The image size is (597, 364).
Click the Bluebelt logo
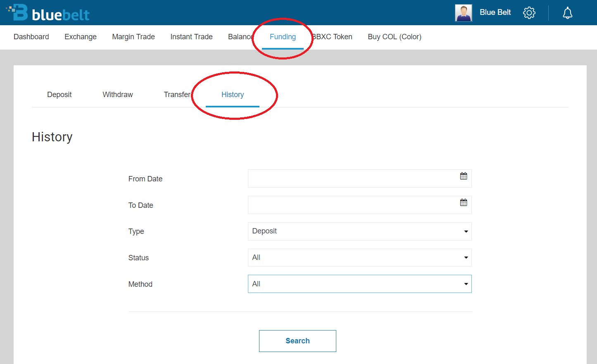tap(48, 13)
